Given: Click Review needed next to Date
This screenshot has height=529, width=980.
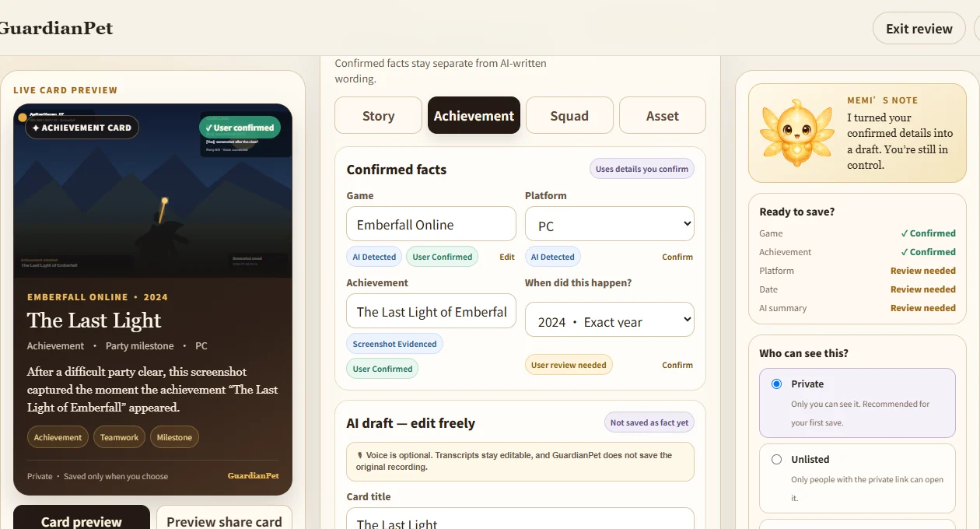Looking at the screenshot, I should pos(923,289).
